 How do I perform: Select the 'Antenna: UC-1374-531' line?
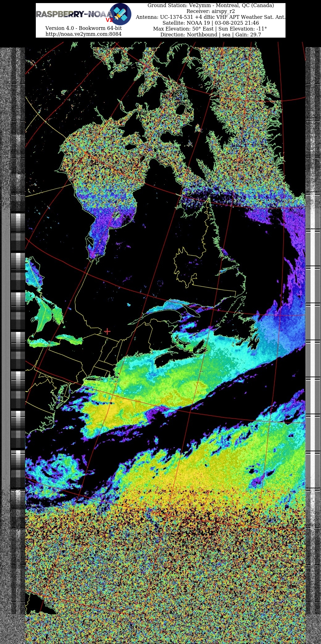coord(211,17)
